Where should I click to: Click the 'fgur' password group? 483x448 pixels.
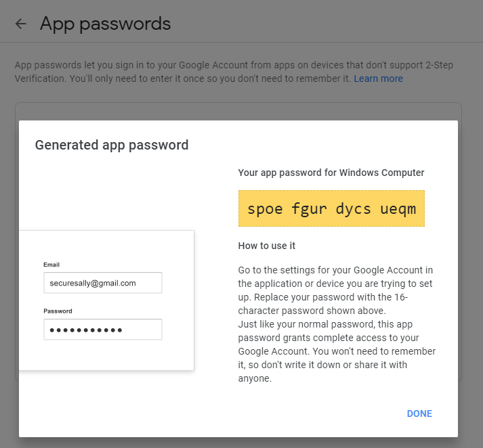tap(310, 208)
